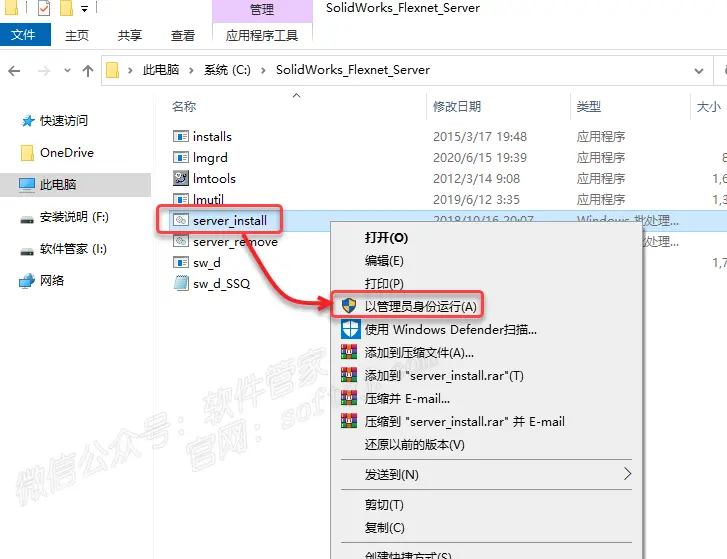Click the Forward navigation arrow

44,70
